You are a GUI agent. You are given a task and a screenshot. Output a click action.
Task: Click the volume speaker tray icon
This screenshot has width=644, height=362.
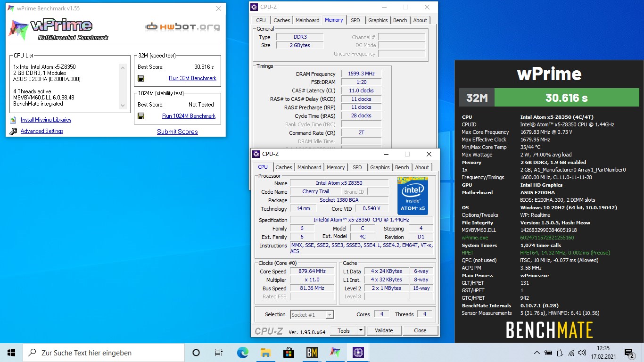pos(583,353)
